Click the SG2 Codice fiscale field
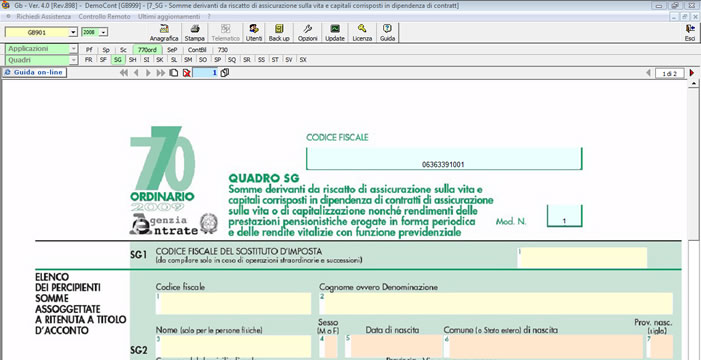The width and height of the screenshot is (701, 360). point(233,304)
